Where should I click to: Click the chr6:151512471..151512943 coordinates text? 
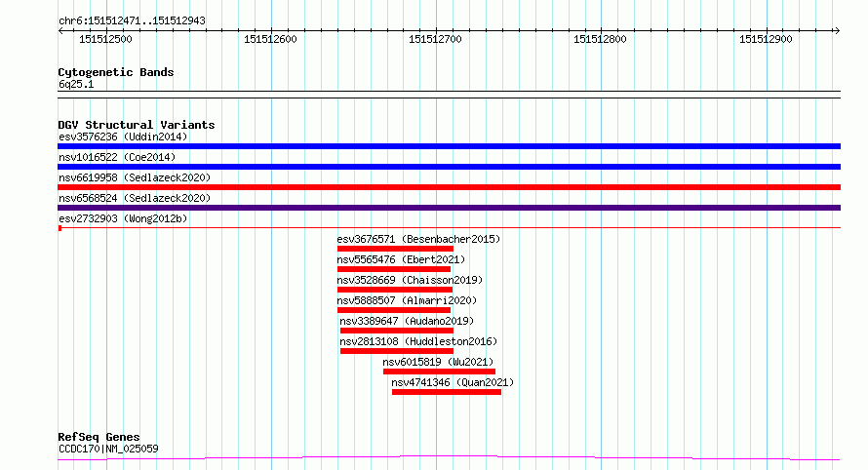tap(132, 20)
